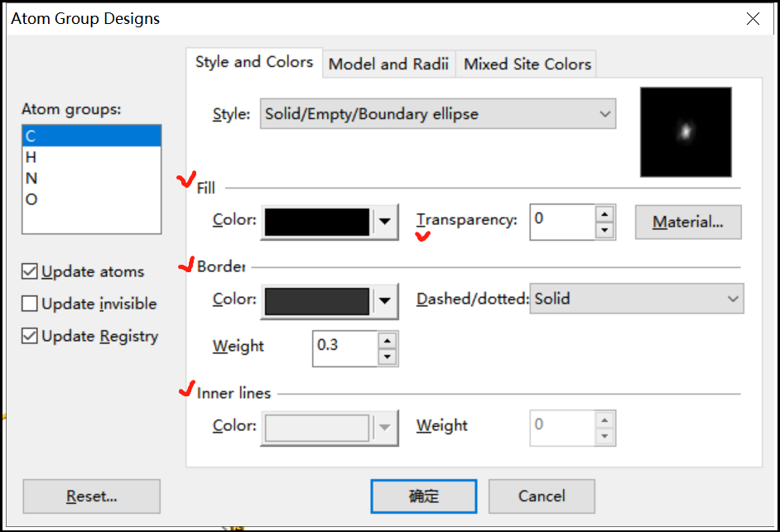Switch to the Model and Radii tab
Image resolution: width=780 pixels, height=532 pixels.
pyautogui.click(x=388, y=64)
